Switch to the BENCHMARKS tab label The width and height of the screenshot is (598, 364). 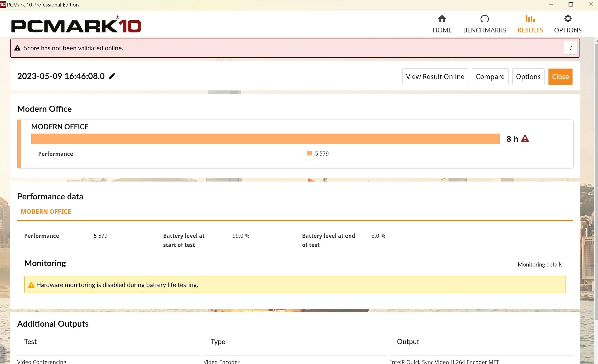[484, 30]
